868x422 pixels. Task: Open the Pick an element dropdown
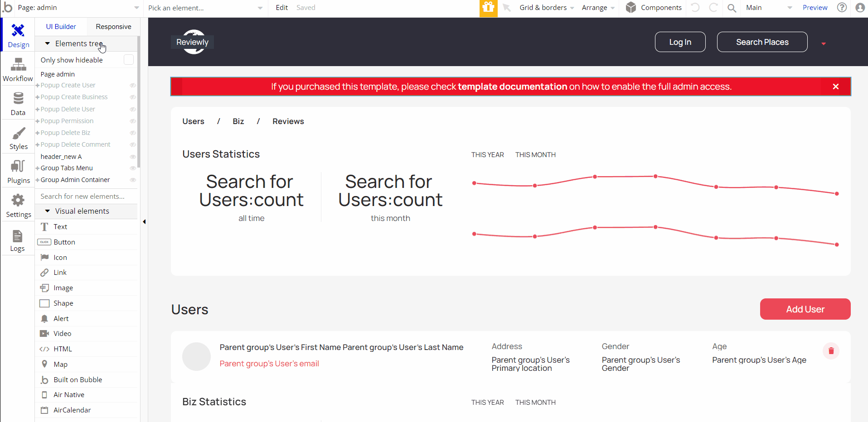coord(205,8)
